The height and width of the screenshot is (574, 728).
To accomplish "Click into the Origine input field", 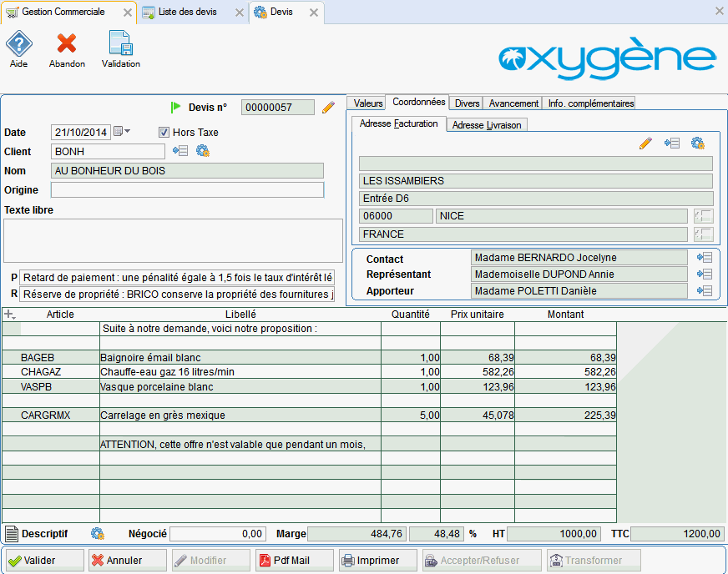I will (x=187, y=190).
